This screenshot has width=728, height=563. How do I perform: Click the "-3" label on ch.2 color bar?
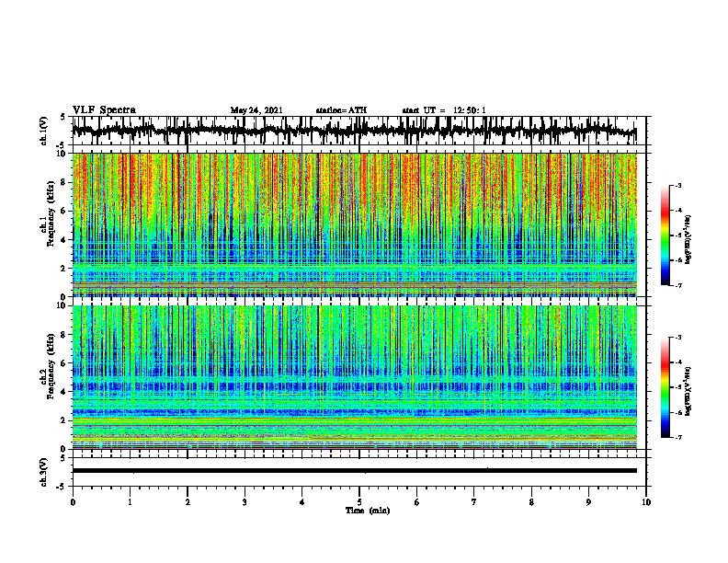tap(677, 338)
